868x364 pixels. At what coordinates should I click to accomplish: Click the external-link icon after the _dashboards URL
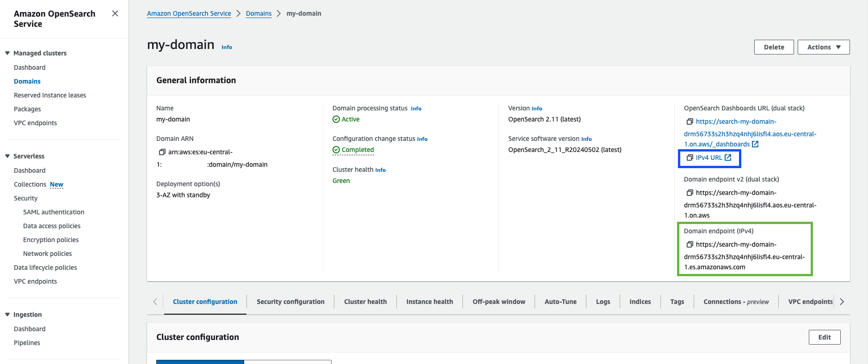755,144
